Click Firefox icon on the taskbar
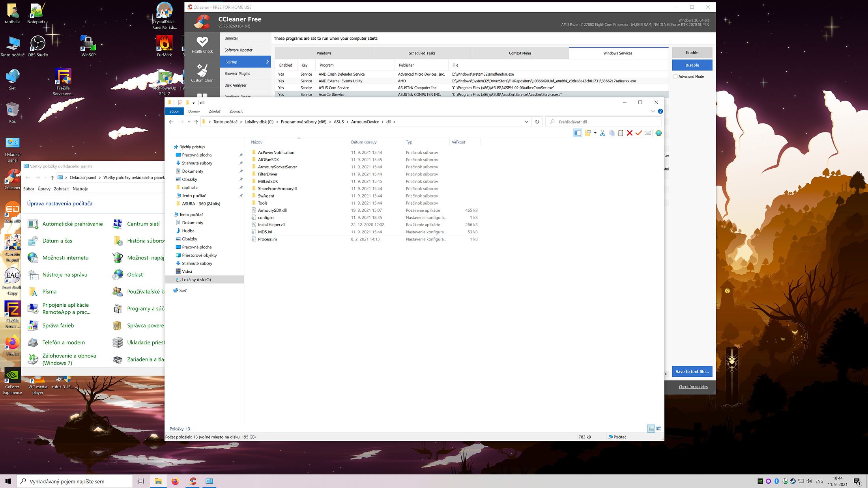The image size is (868, 488). pos(175,481)
